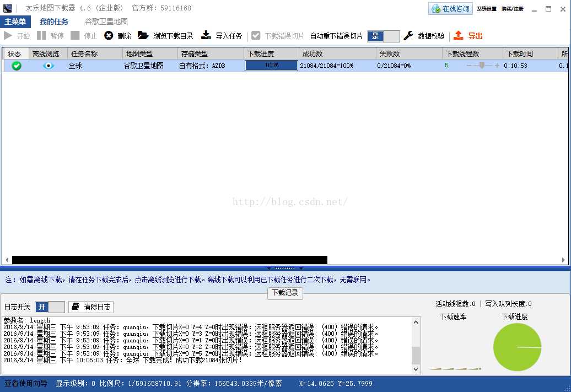Sort by 存储类型 column header
Screen dimensions: 571x392
(211, 53)
